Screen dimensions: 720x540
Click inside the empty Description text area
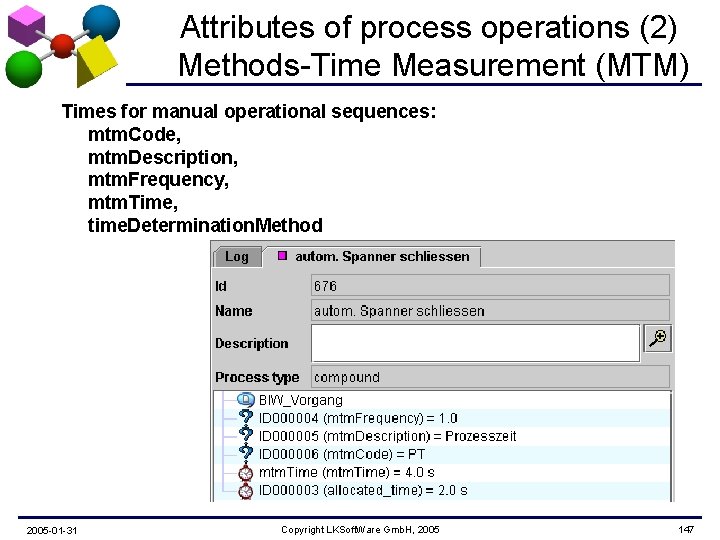tap(475, 343)
